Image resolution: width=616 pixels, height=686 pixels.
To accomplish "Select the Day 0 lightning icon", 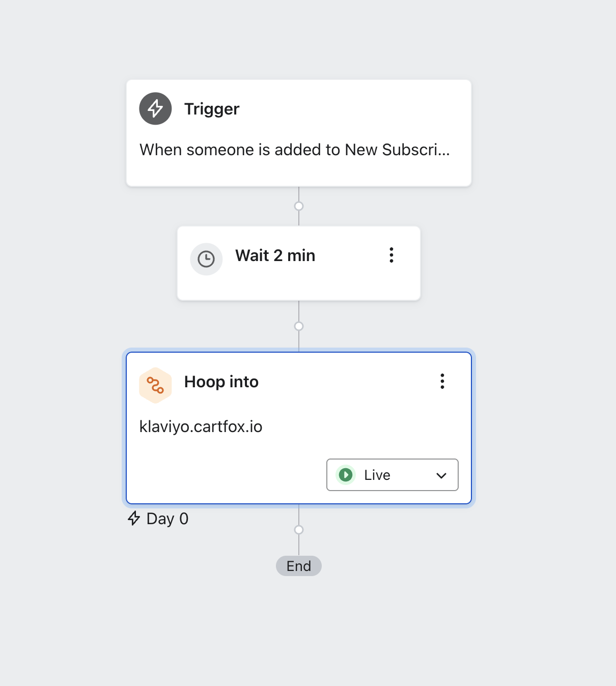I will (134, 519).
